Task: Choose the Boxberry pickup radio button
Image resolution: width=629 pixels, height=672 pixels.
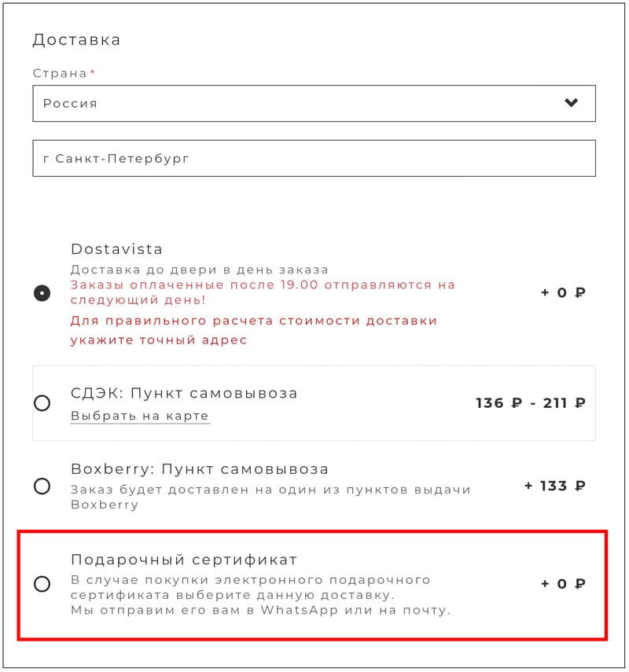Action: pos(42,486)
